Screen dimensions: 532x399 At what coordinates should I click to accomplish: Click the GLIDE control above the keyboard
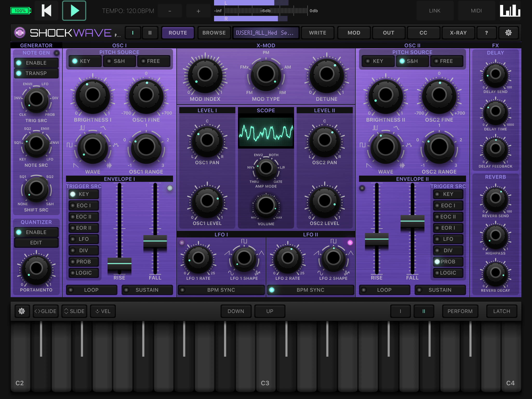[45, 311]
